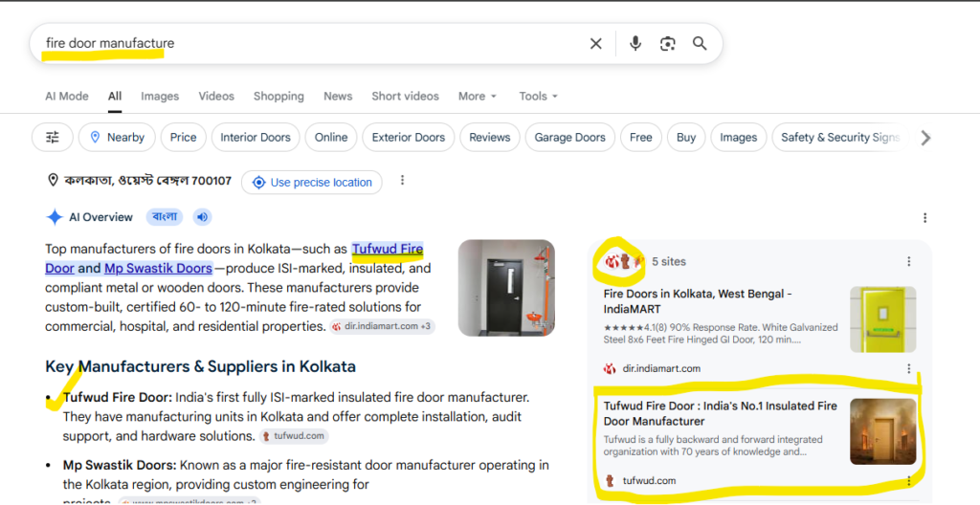
Task: Go to the Shopping tab
Action: point(278,97)
